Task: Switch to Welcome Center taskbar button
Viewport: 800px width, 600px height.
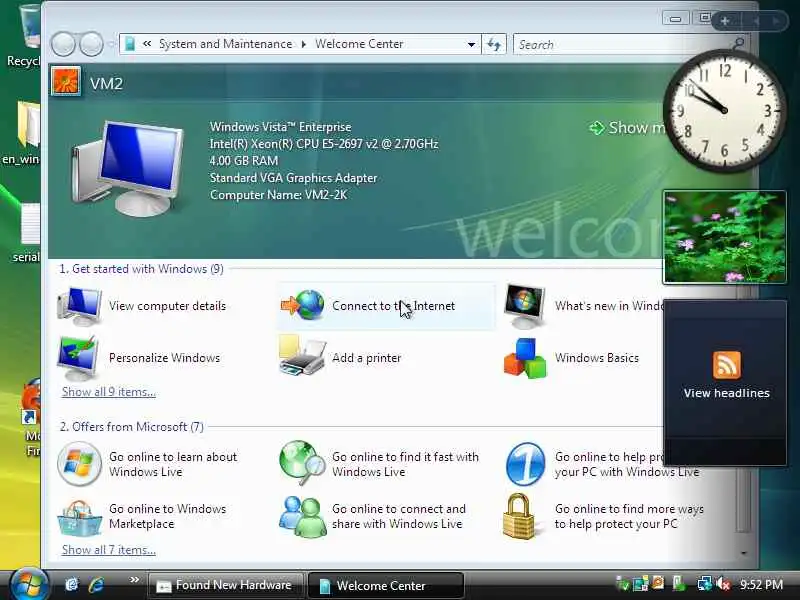Action: (x=386, y=585)
